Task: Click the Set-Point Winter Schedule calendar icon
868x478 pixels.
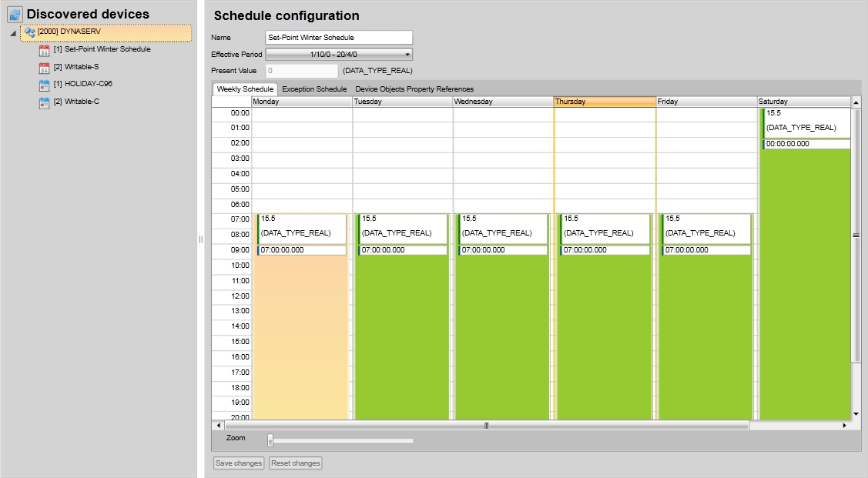Action: click(x=44, y=50)
